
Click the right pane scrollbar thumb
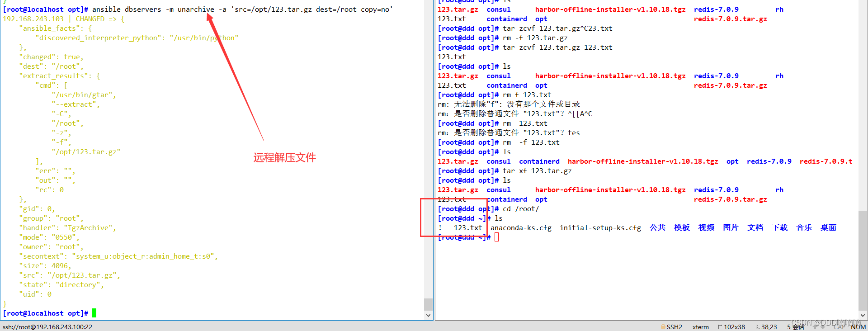863,260
